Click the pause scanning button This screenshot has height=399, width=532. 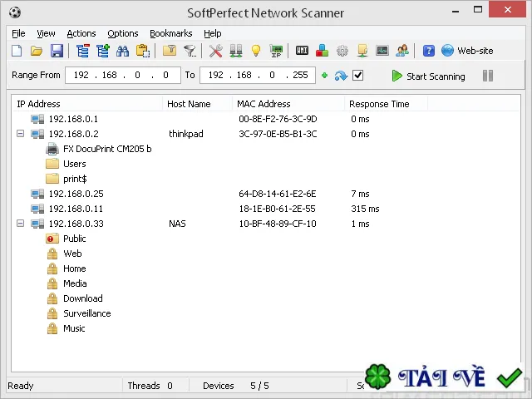pos(488,76)
